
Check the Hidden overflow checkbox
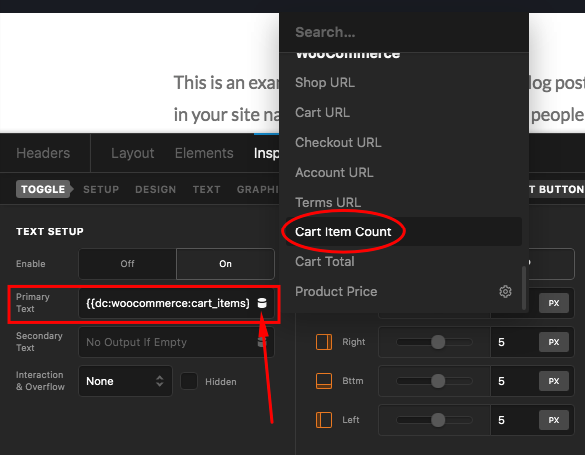[189, 381]
